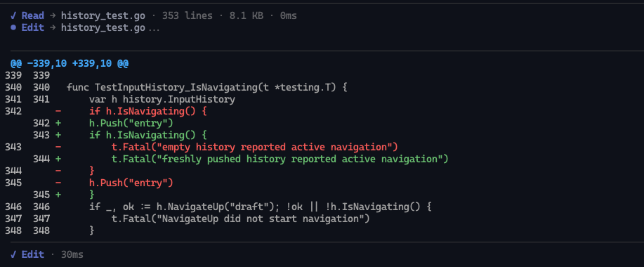The image size is (644, 267).
Task: Click the minus marker on old line 342
Action: pyautogui.click(x=58, y=111)
